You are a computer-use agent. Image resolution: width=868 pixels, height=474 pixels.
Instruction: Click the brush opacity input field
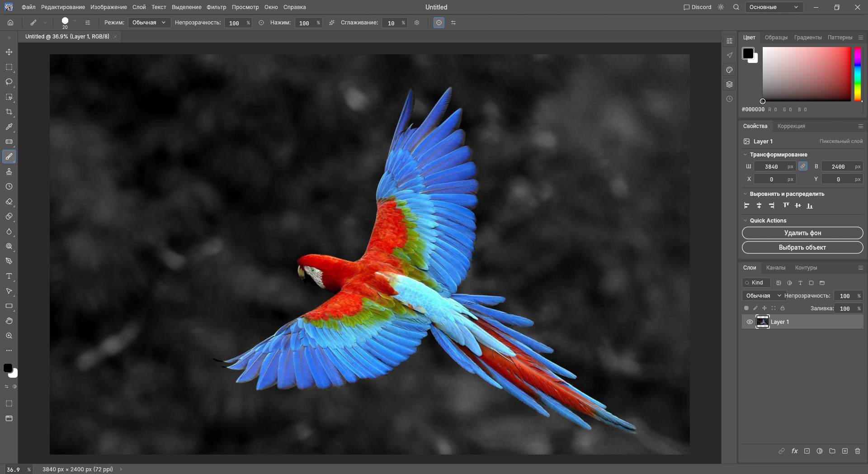[x=234, y=23]
